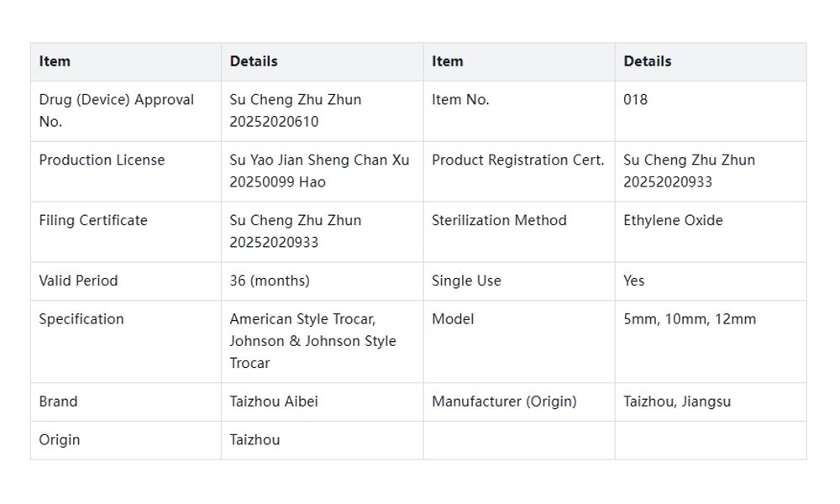The image size is (840, 504).
Task: Click the first 'Details' column header
Action: (254, 61)
